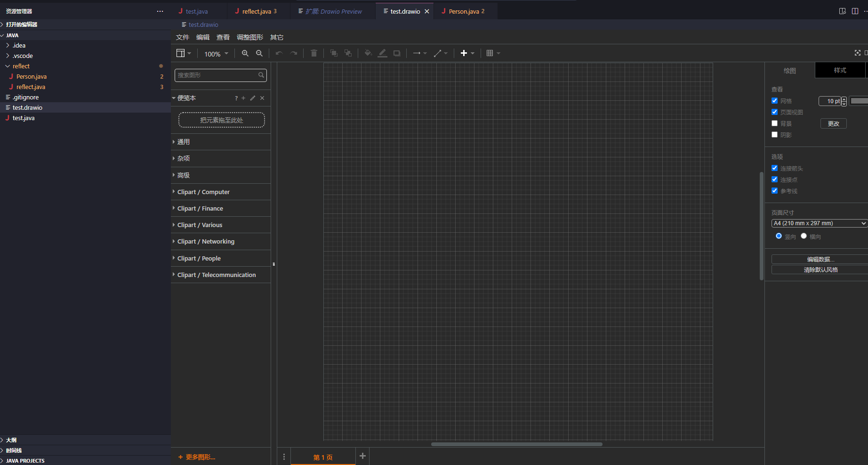Click the delete trash icon
868x465 pixels.
pyautogui.click(x=314, y=53)
